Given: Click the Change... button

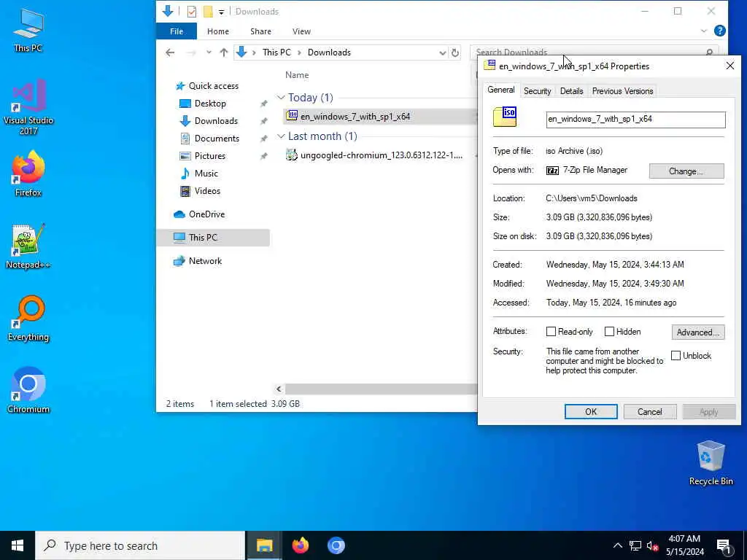Looking at the screenshot, I should (686, 171).
